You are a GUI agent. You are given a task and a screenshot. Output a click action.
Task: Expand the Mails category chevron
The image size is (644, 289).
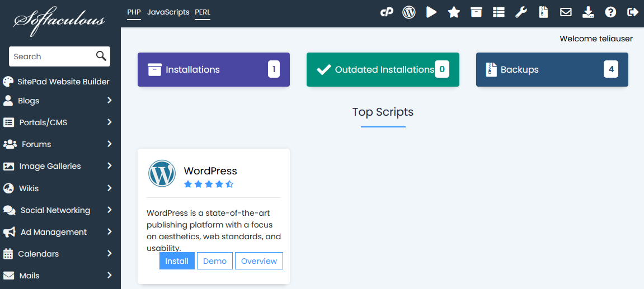pyautogui.click(x=110, y=275)
